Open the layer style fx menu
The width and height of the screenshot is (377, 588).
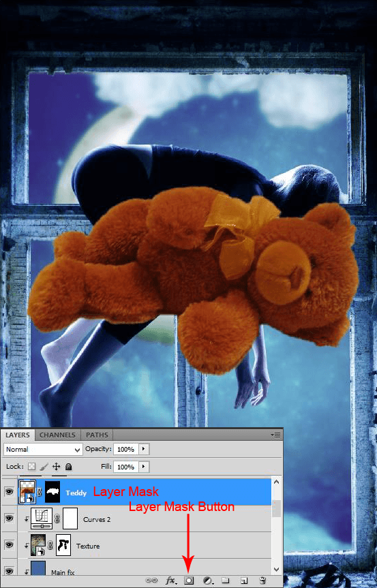171,581
